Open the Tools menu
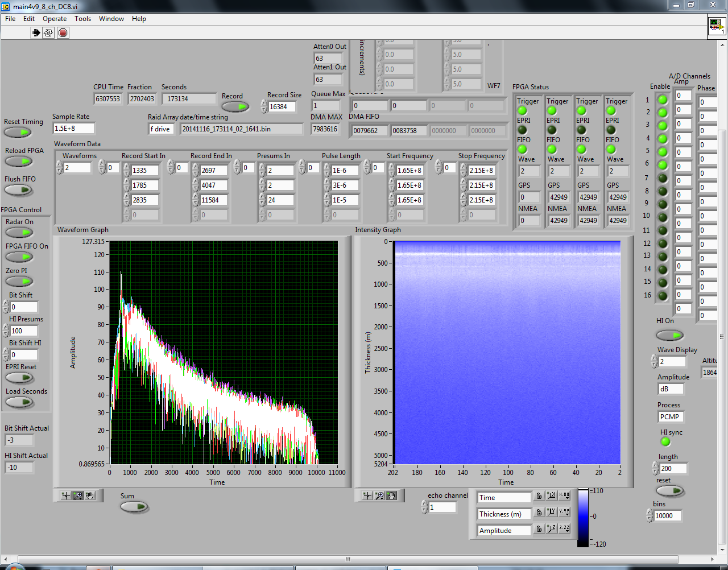Screen dimensions: 728x570 pos(82,19)
